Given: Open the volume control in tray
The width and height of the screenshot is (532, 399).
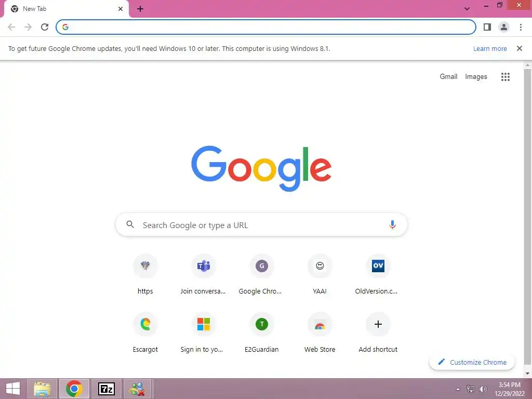Looking at the screenshot, I should click(483, 389).
